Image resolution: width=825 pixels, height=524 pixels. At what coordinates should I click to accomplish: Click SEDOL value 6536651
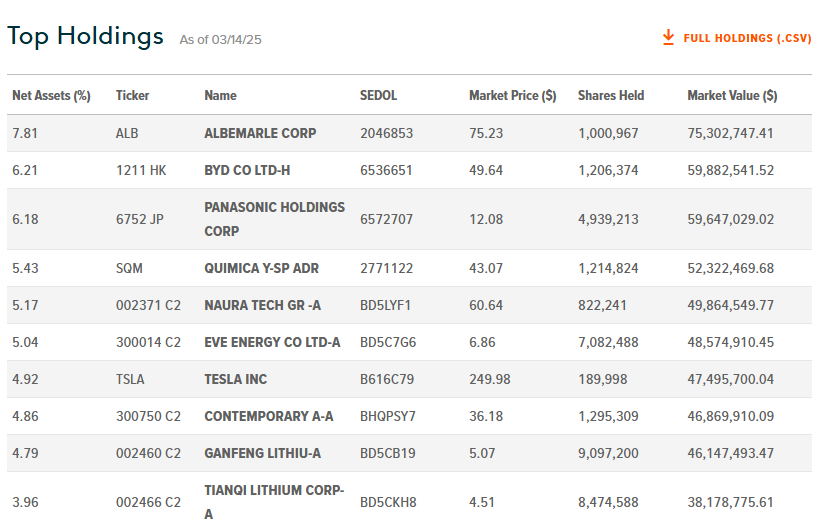pos(386,170)
